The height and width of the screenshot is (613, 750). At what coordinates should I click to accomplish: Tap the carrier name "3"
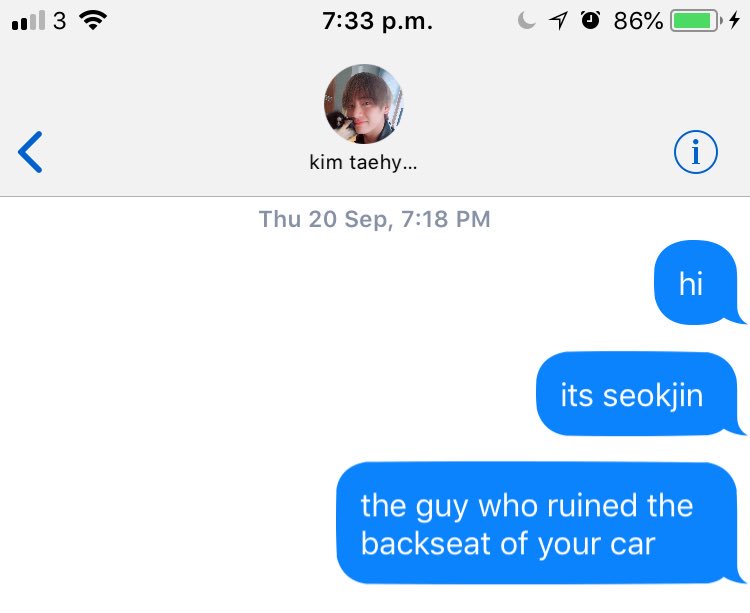coord(60,21)
